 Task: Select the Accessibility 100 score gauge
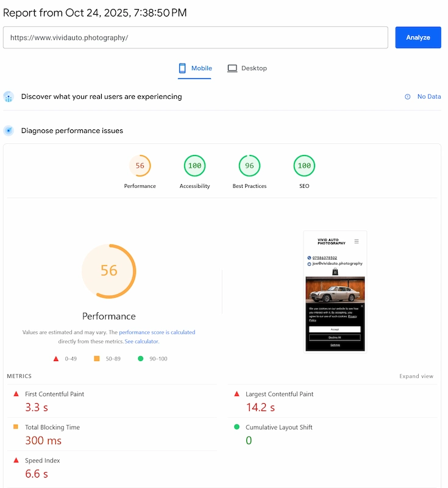click(x=194, y=165)
